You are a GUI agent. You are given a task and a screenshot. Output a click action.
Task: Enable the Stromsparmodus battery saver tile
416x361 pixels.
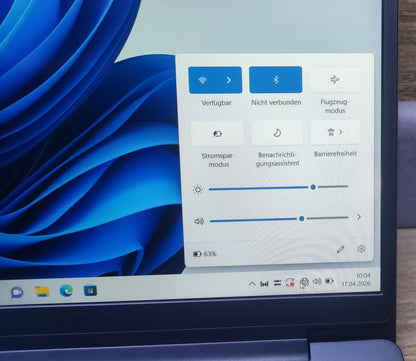(x=217, y=134)
